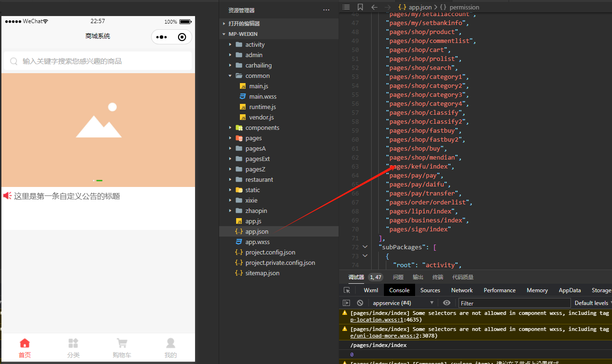Image resolution: width=612 pixels, height=364 pixels.
Task: Click the mini program close circle button
Action: click(182, 37)
